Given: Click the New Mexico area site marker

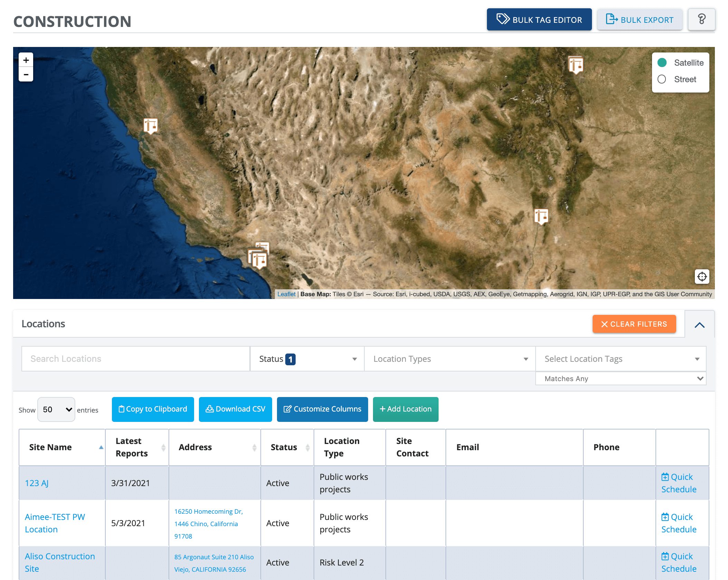Looking at the screenshot, I should (x=541, y=217).
